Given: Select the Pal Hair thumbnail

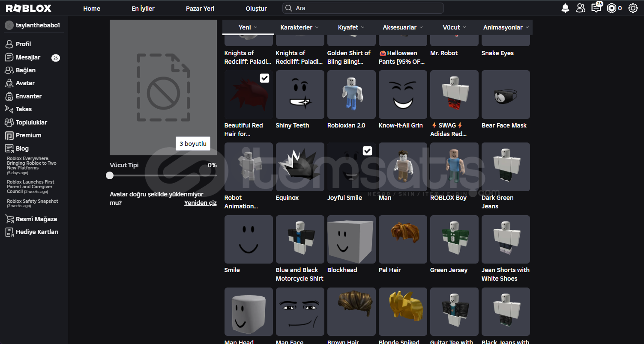Looking at the screenshot, I should pos(403,240).
